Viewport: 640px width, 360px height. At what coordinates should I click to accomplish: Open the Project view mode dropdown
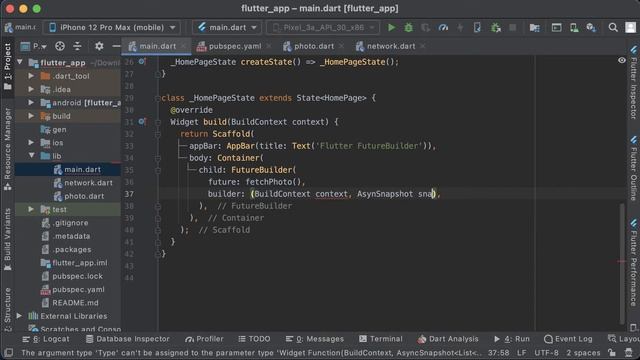point(33,46)
